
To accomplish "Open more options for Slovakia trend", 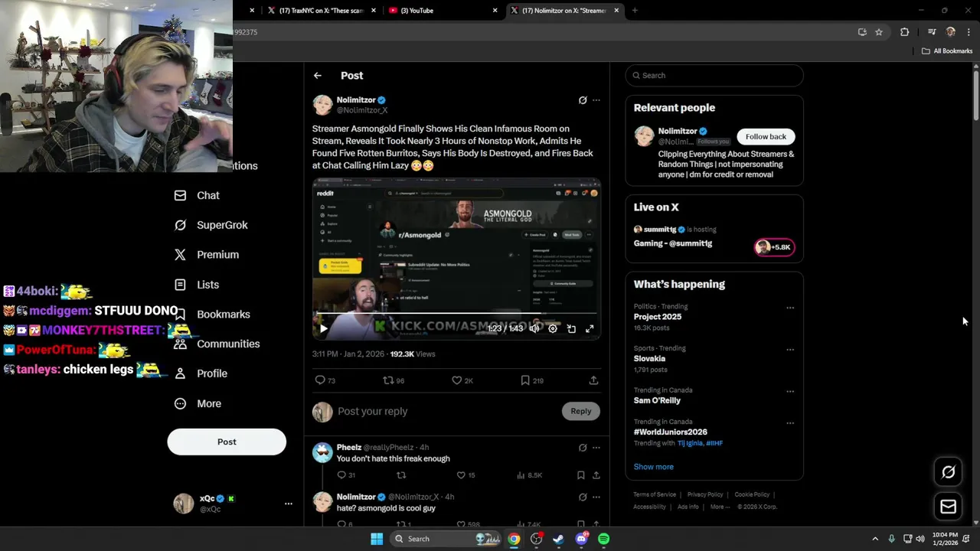I will (790, 350).
